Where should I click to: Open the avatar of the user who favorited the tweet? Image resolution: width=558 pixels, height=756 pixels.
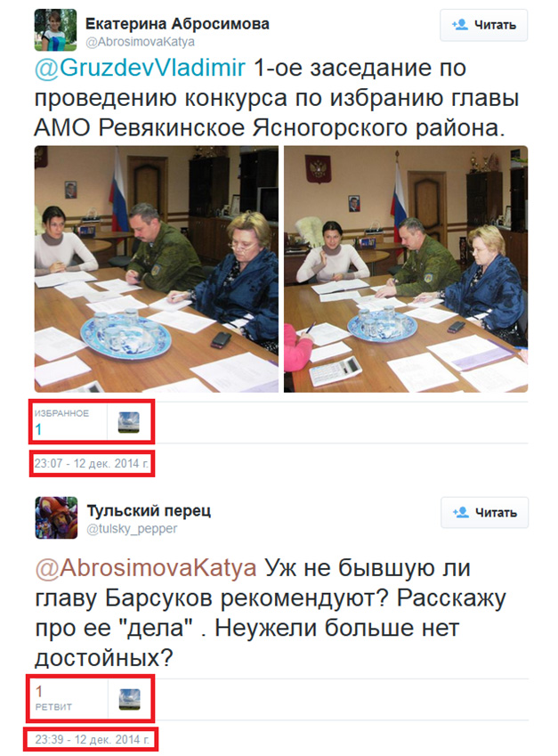pos(129,422)
